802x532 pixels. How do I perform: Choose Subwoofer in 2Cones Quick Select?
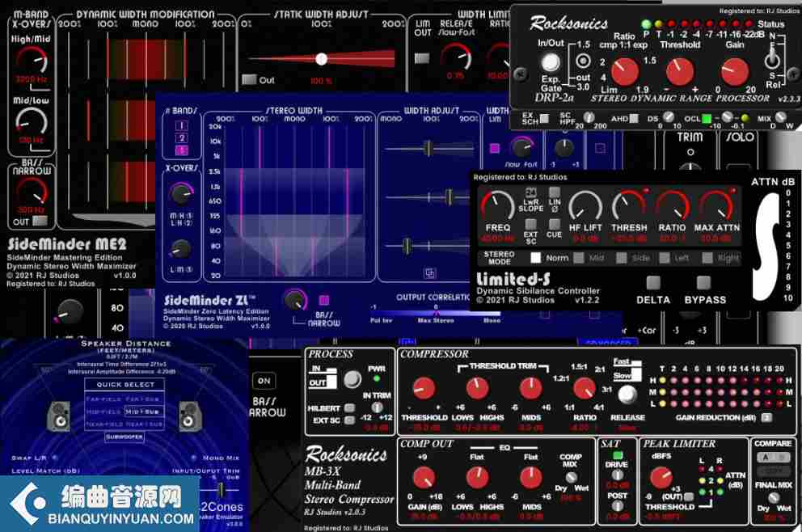pos(125,437)
